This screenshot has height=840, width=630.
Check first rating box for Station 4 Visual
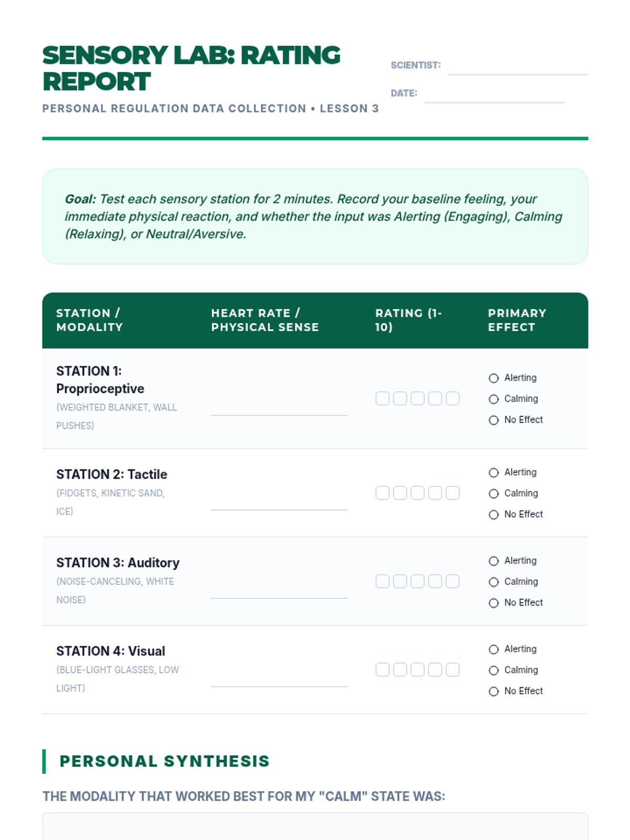383,669
